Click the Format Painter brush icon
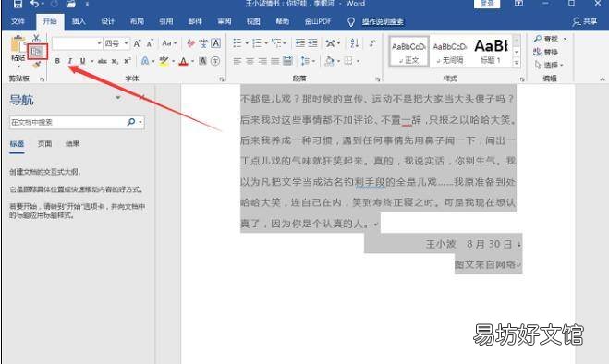Screen dimensions: 609x364 (37, 65)
